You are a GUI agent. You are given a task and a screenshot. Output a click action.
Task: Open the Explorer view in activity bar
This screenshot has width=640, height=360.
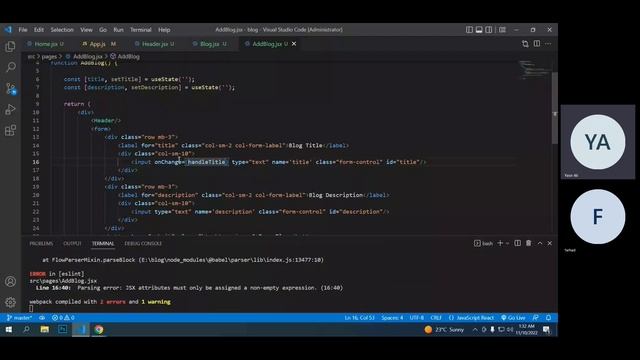10,47
